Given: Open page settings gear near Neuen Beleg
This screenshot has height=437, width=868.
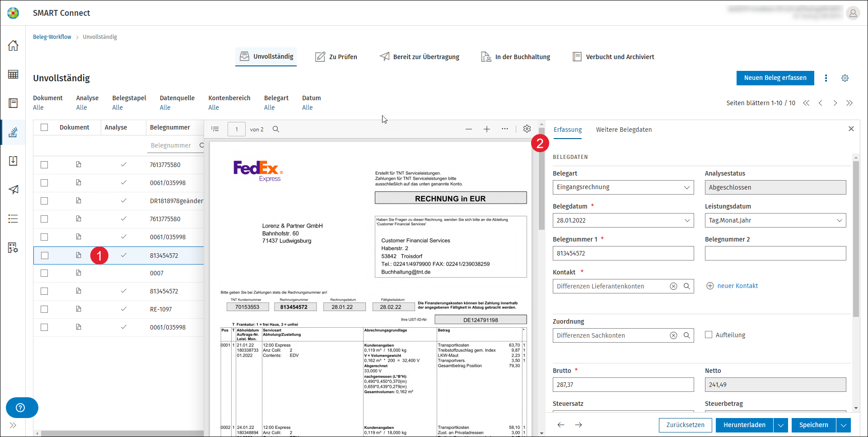Looking at the screenshot, I should pyautogui.click(x=845, y=78).
